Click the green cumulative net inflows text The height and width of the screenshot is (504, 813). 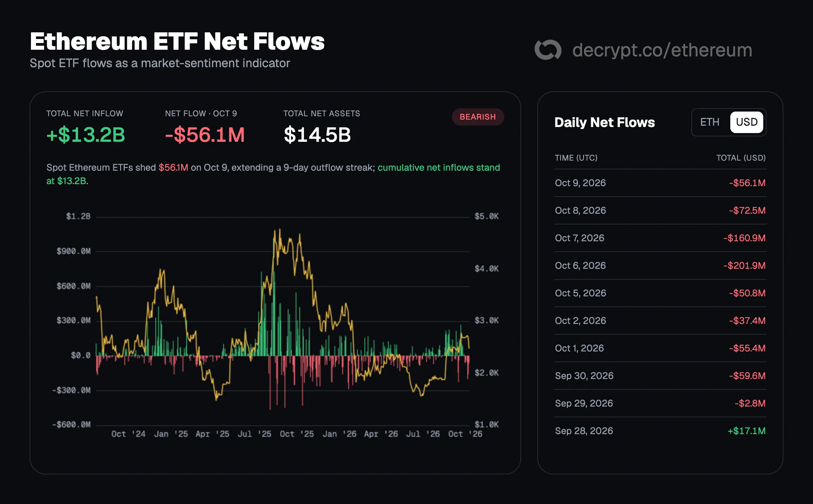438,167
